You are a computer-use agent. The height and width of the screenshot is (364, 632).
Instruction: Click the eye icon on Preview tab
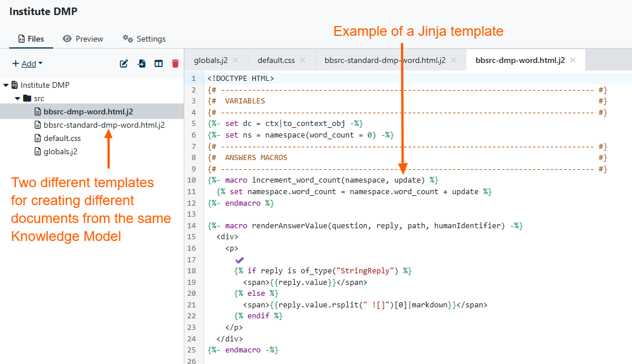pos(67,39)
